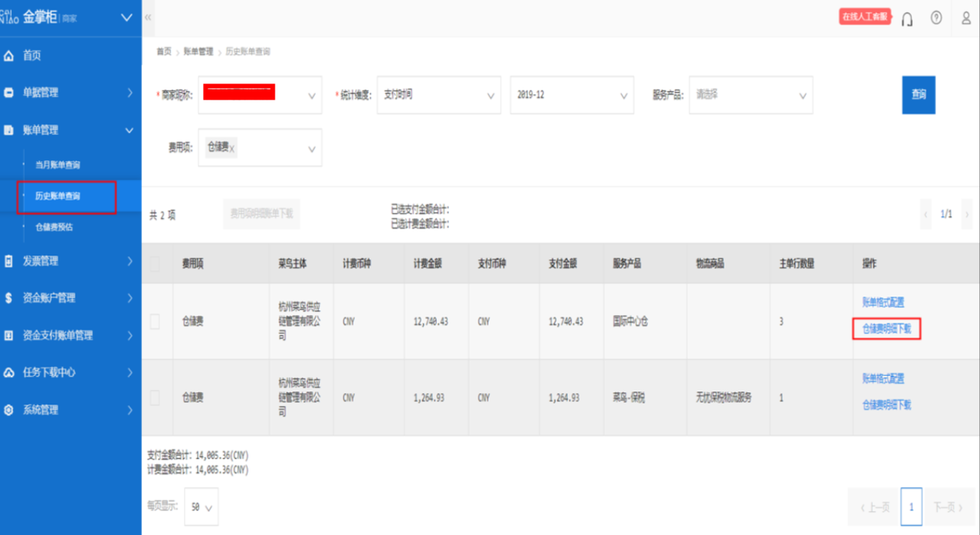Click 仓储费明细下载 in the 菜鸟-保税 row
Image resolution: width=980 pixels, height=535 pixels.
tap(887, 405)
